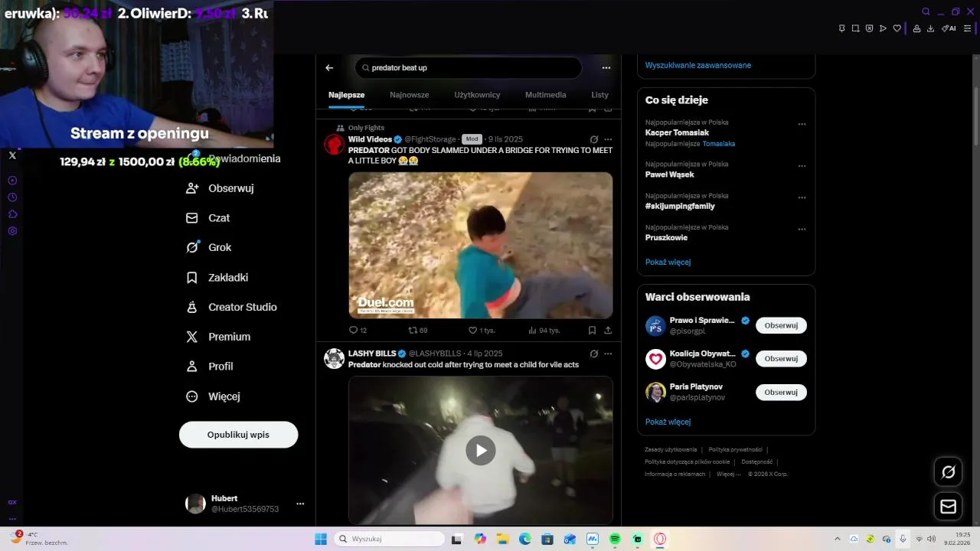Follow Paris Platynov account
The height and width of the screenshot is (551, 980).
(x=781, y=392)
